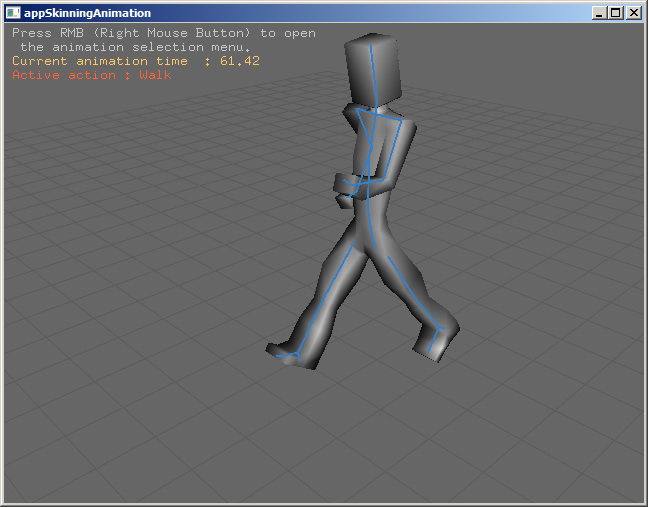
Task: Click the "Current animation time" label
Action: [99, 61]
